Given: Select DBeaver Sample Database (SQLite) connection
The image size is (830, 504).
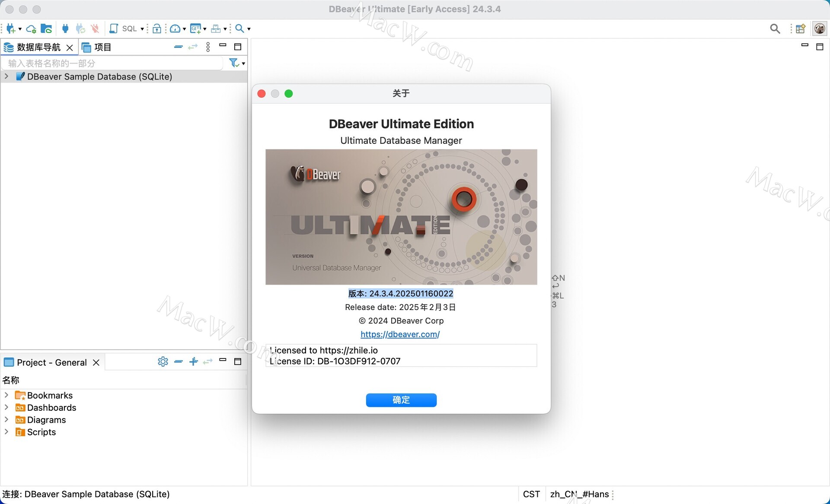Looking at the screenshot, I should pos(99,76).
